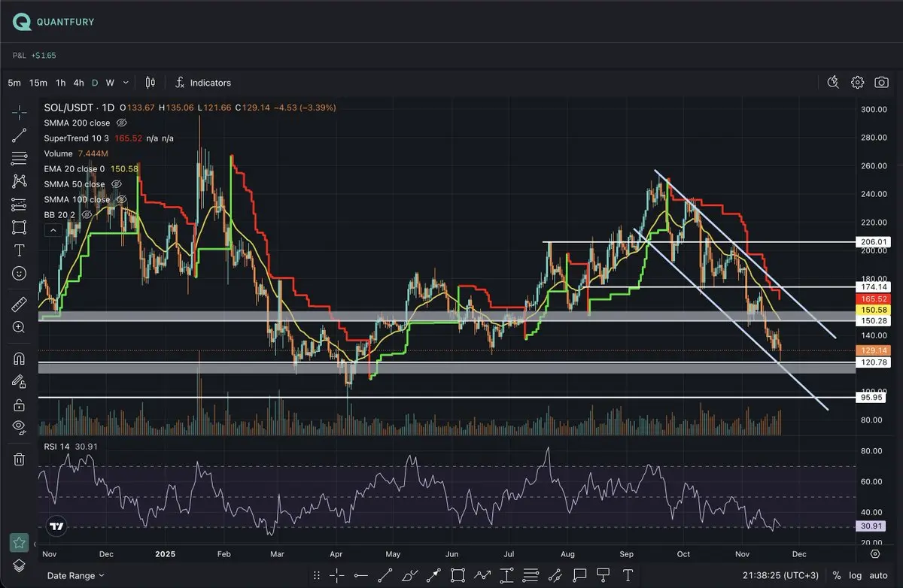Image resolution: width=903 pixels, height=588 pixels.
Task: Toggle log scale mode
Action: click(856, 576)
